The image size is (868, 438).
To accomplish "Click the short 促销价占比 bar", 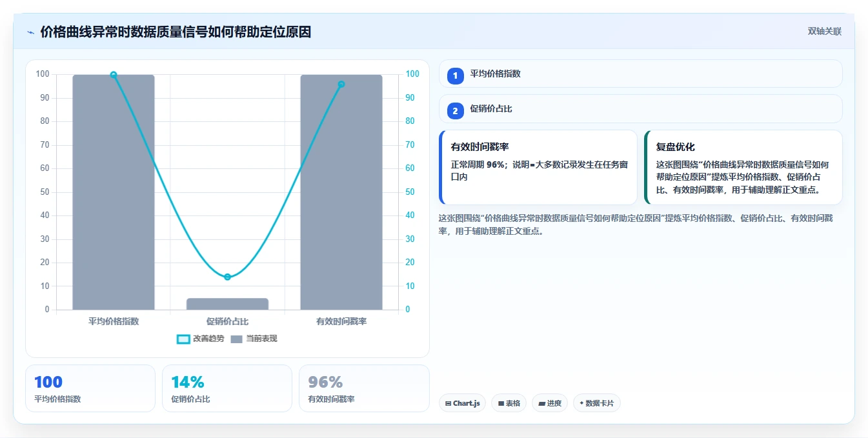I will pyautogui.click(x=227, y=304).
